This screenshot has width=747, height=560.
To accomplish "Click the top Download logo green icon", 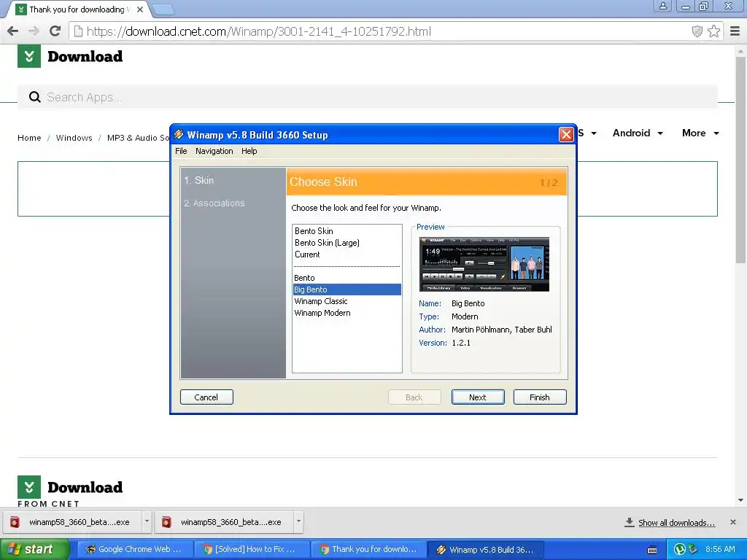I will pos(29,56).
